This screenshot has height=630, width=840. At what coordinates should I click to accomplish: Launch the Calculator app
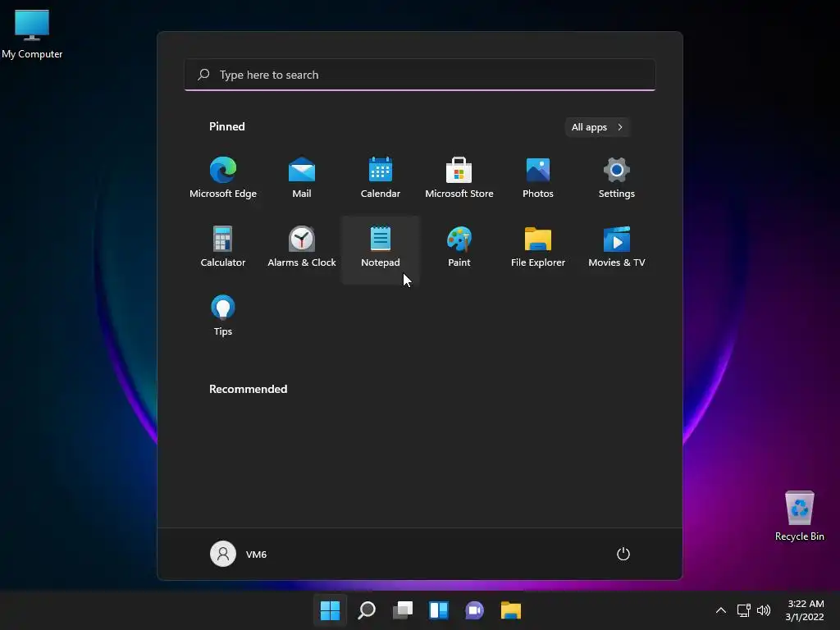click(223, 247)
